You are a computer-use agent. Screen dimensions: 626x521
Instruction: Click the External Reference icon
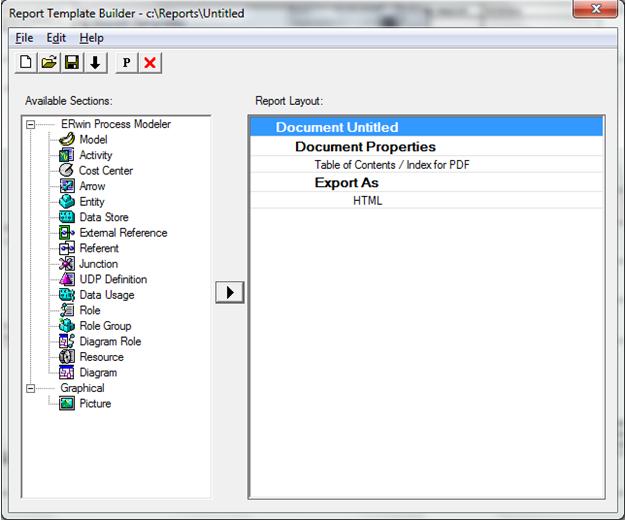67,233
